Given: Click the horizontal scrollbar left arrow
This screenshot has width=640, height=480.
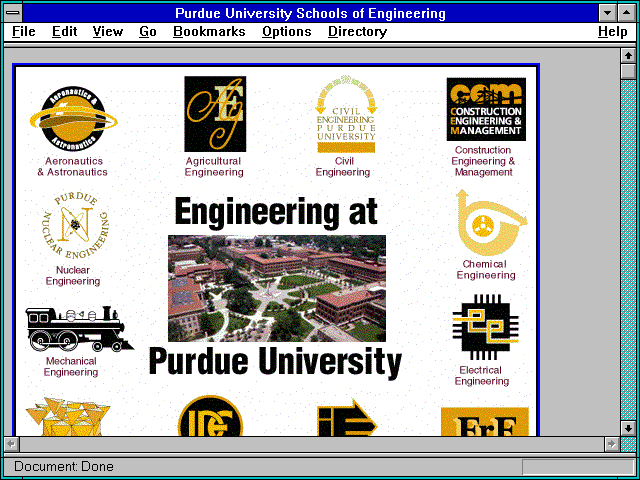Looking at the screenshot, I should point(12,444).
